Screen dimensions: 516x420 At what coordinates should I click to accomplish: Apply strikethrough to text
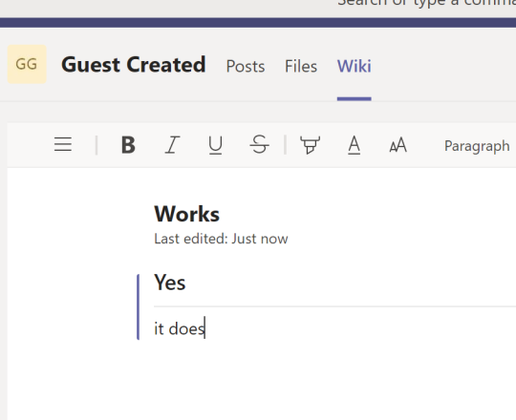[x=259, y=144]
